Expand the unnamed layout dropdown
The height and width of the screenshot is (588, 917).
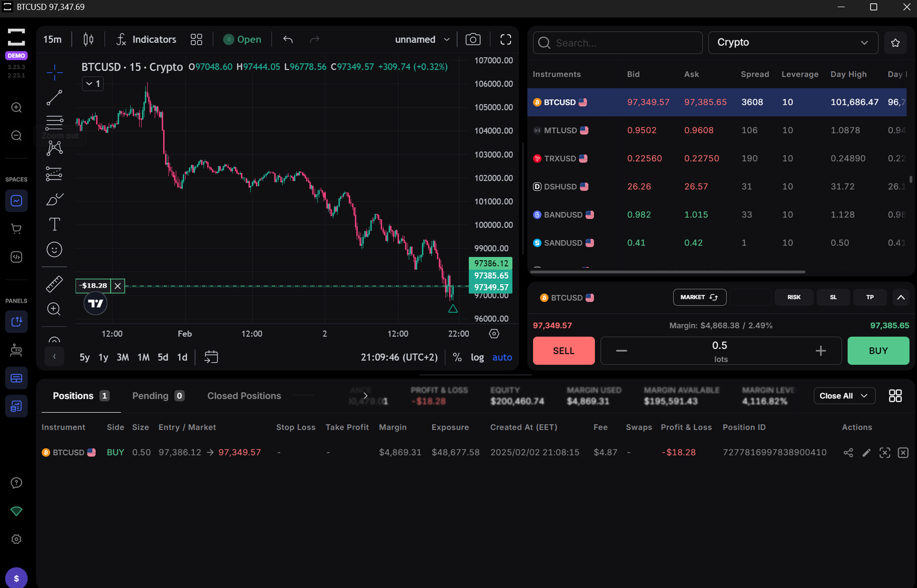(422, 40)
